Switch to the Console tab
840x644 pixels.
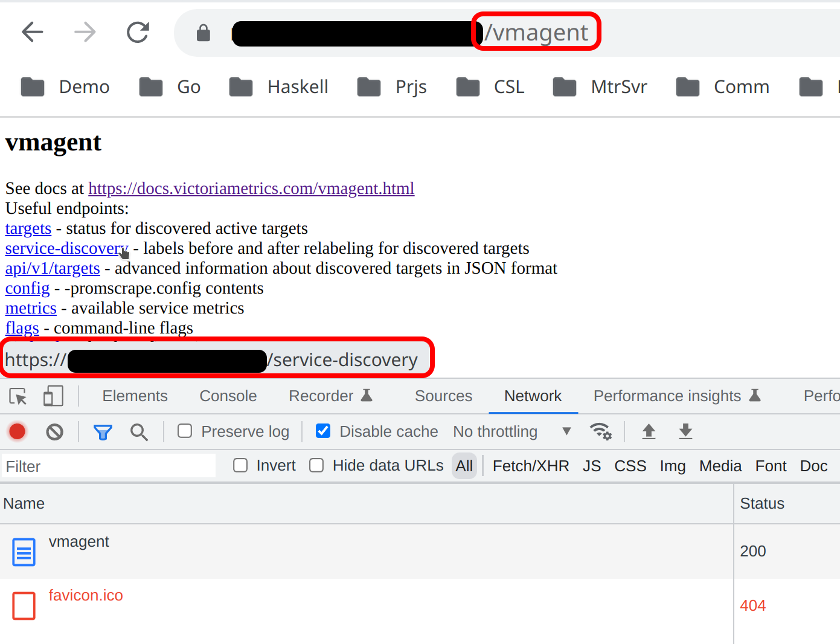pos(228,396)
